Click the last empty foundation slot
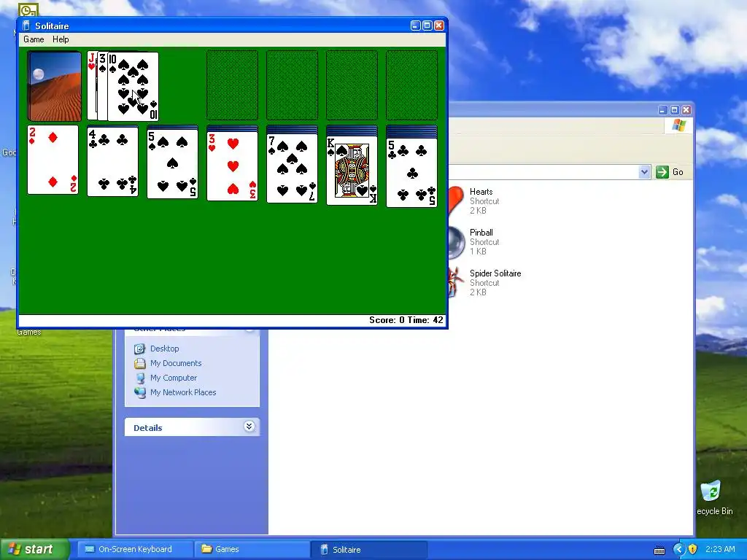 pos(411,85)
